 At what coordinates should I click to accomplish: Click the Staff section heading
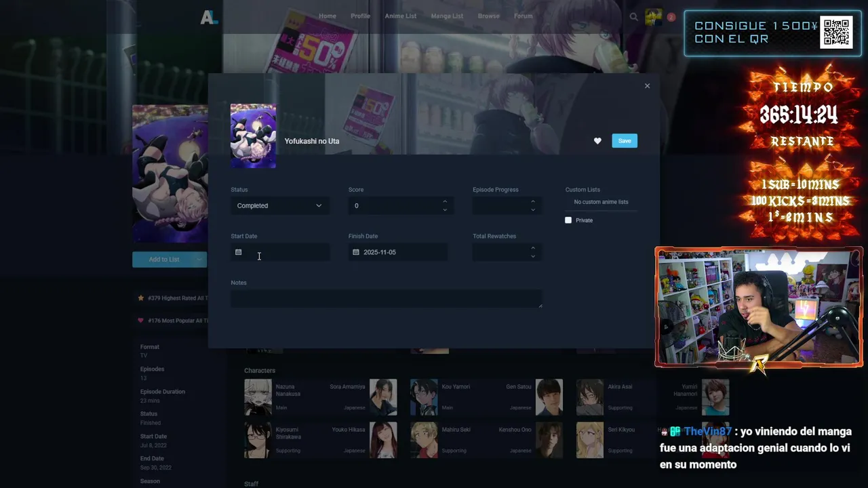tap(251, 484)
